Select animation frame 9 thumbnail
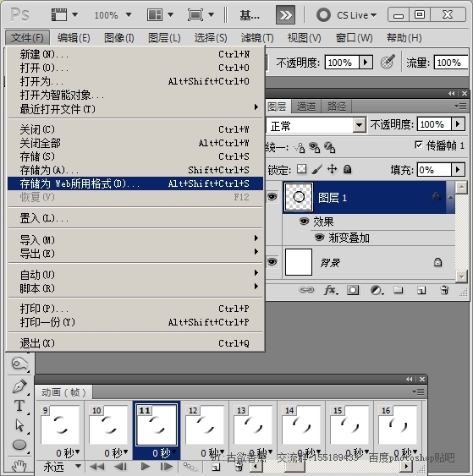Viewport: 473px width, 476px height. coord(60,425)
